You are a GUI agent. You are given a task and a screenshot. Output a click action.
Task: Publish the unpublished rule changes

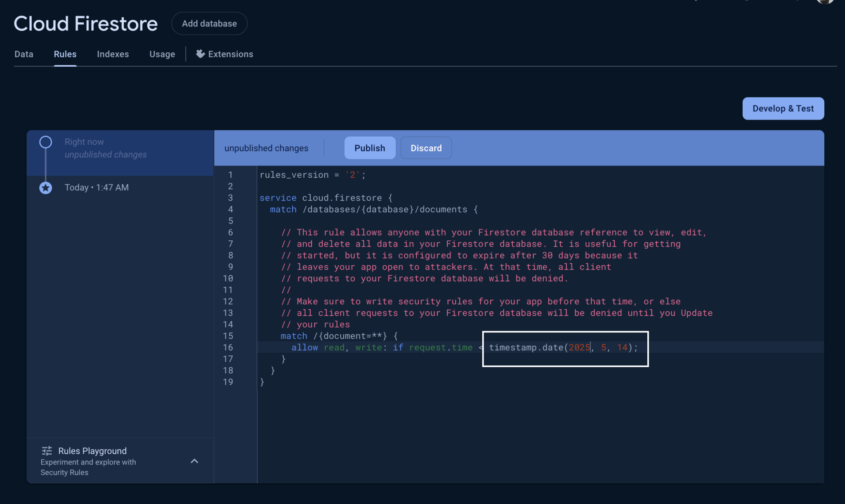point(369,148)
